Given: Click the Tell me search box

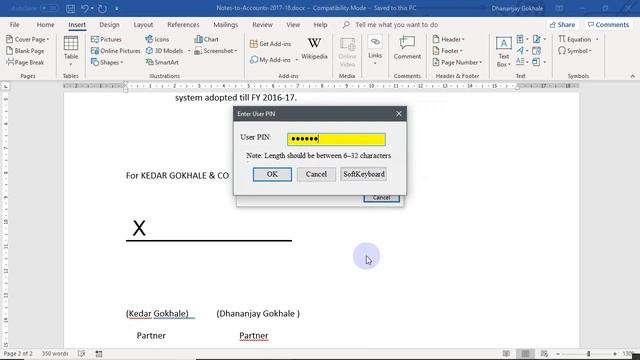Looking at the screenshot, I should tap(390, 24).
